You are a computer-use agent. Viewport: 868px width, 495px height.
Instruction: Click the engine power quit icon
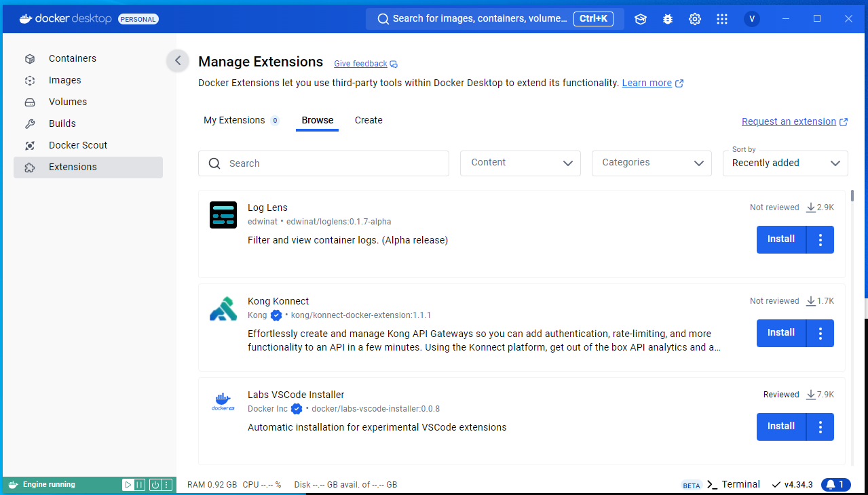155,485
